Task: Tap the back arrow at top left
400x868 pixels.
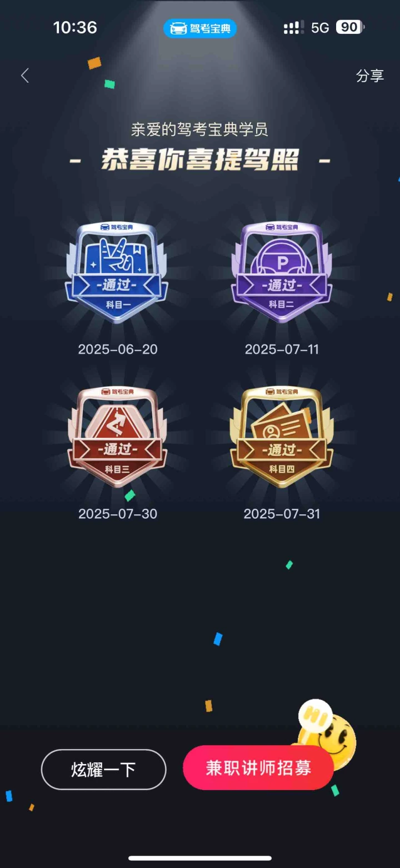Action: (25, 76)
